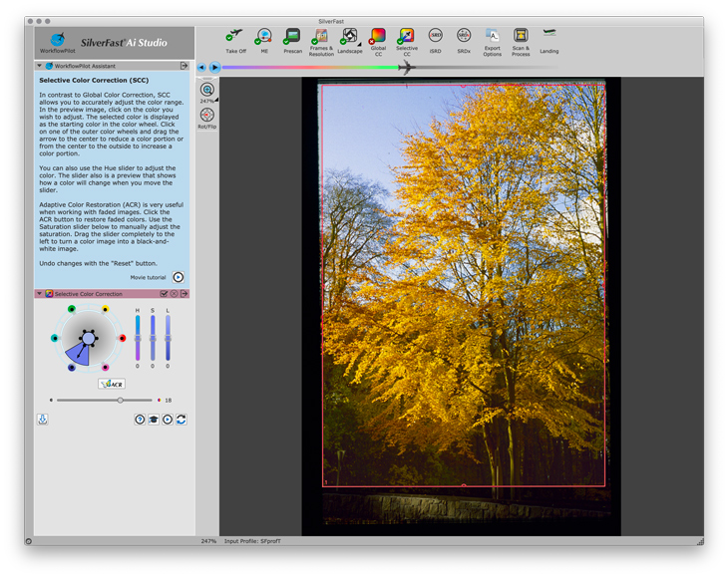728x577 pixels.
Task: Open Frames & Resolution settings
Action: point(321,37)
